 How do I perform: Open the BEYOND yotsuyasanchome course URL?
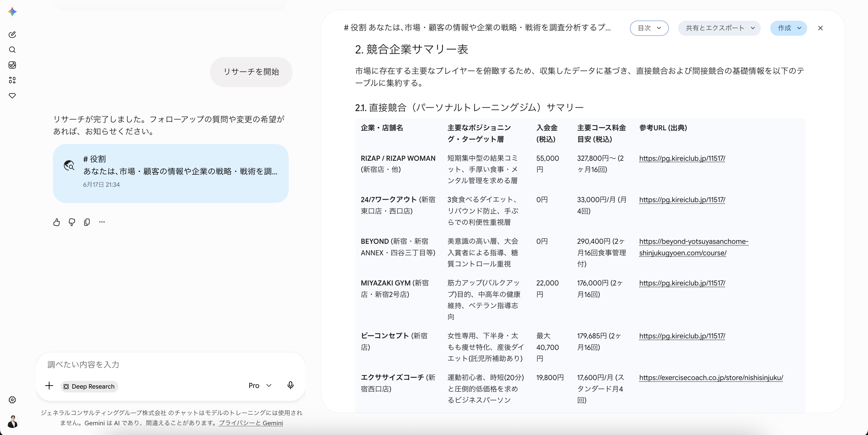[x=694, y=247]
